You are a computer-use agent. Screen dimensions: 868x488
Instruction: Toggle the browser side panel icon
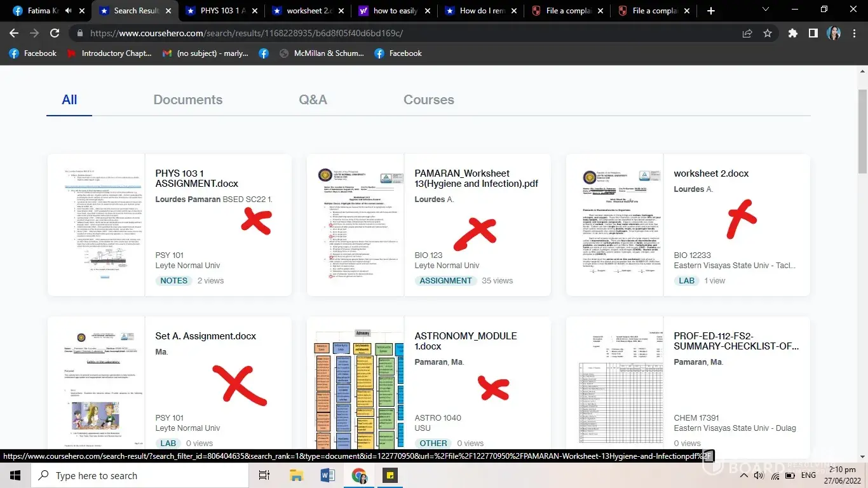pos(813,33)
